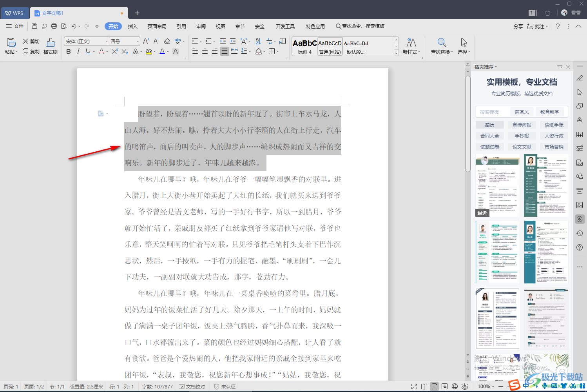Open the 文件 menu

15,26
